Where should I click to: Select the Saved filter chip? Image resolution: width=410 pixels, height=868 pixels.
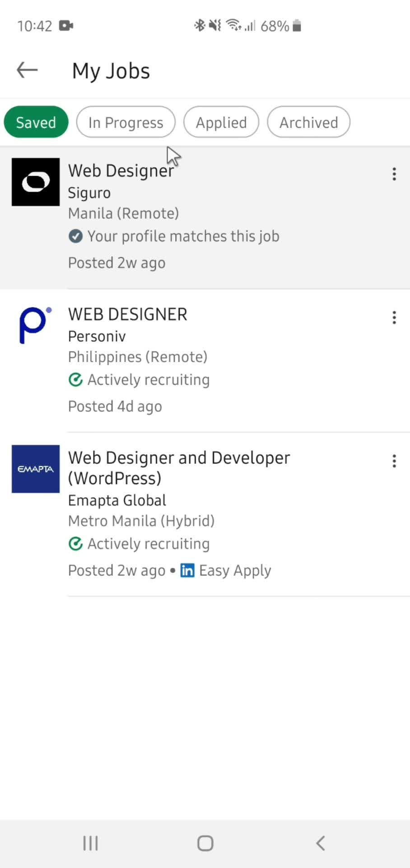click(x=36, y=122)
